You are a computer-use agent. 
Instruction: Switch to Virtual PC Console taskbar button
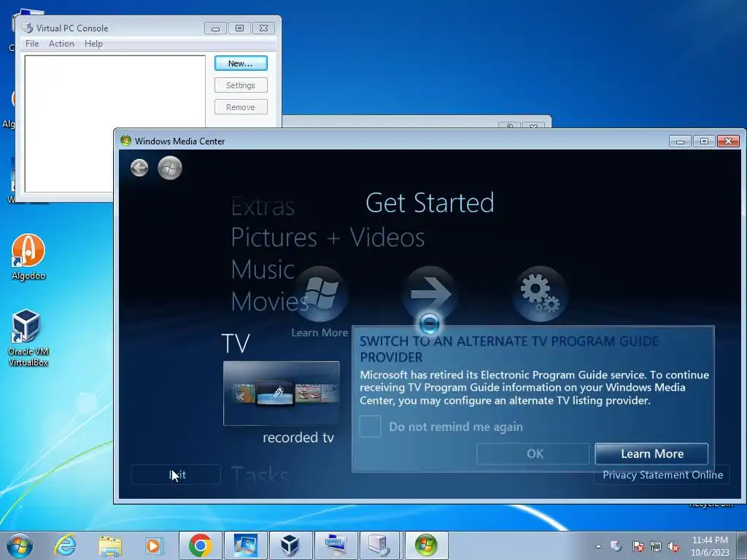(x=381, y=545)
